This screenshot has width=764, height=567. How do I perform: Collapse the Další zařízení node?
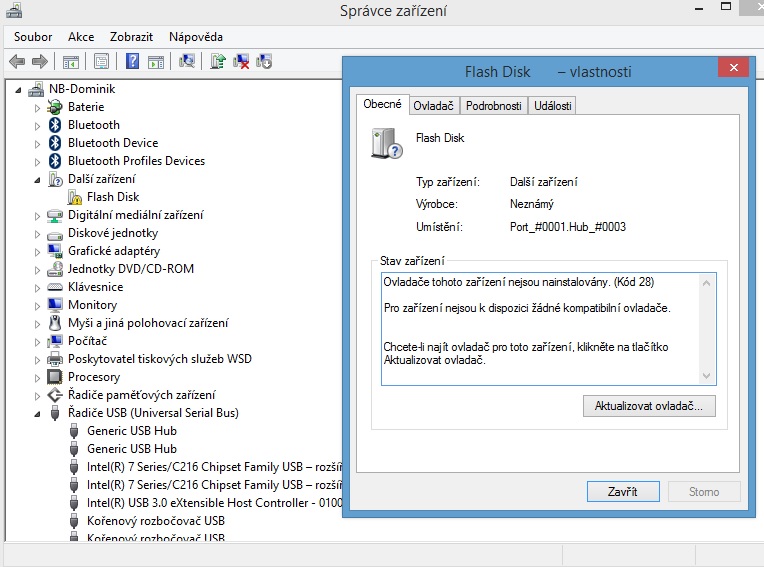39,180
